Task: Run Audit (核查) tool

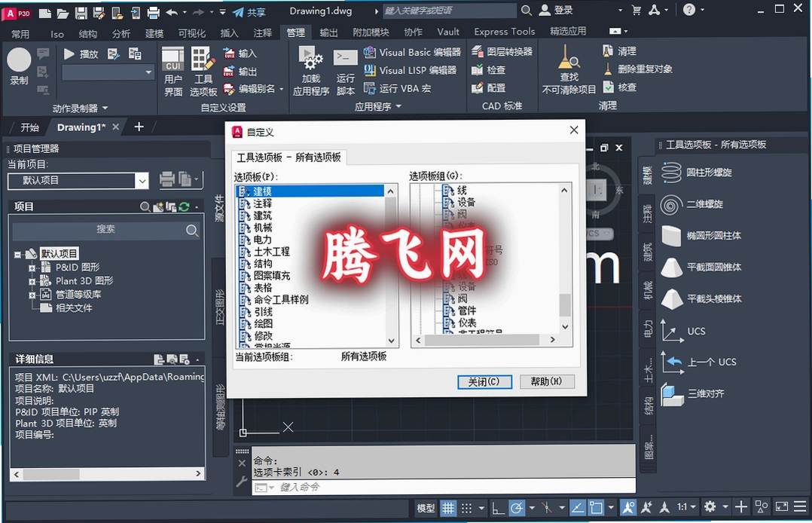Action: point(619,87)
